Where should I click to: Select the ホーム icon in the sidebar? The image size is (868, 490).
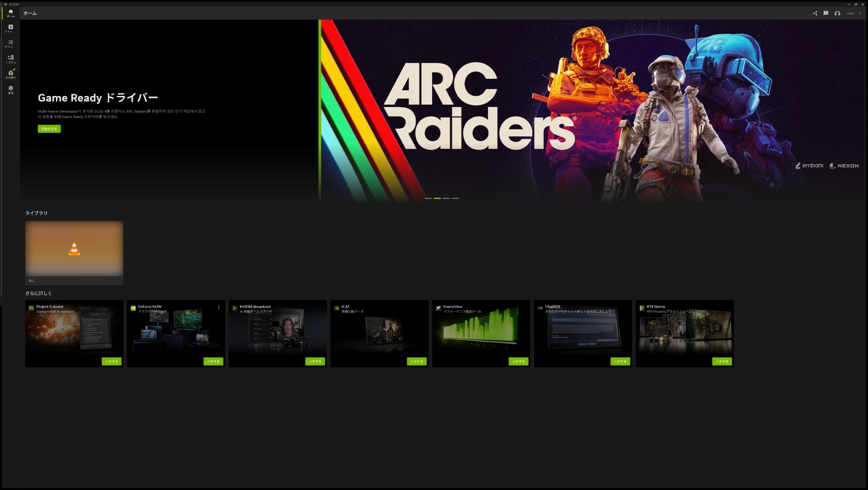pos(10,14)
